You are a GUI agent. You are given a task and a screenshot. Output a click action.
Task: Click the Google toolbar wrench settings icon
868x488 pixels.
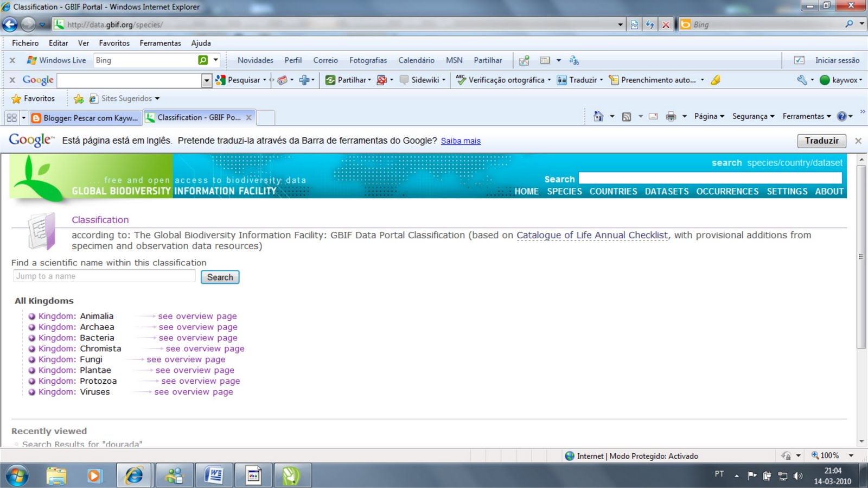(x=802, y=80)
